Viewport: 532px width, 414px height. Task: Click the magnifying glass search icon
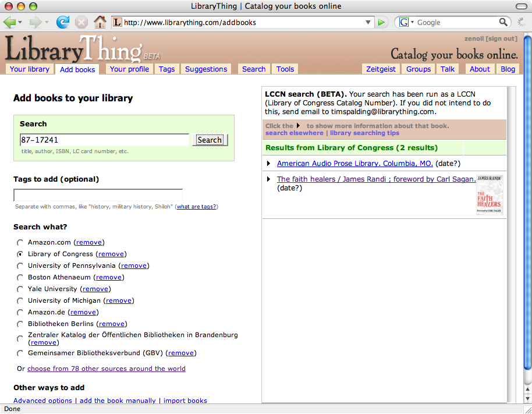503,22
